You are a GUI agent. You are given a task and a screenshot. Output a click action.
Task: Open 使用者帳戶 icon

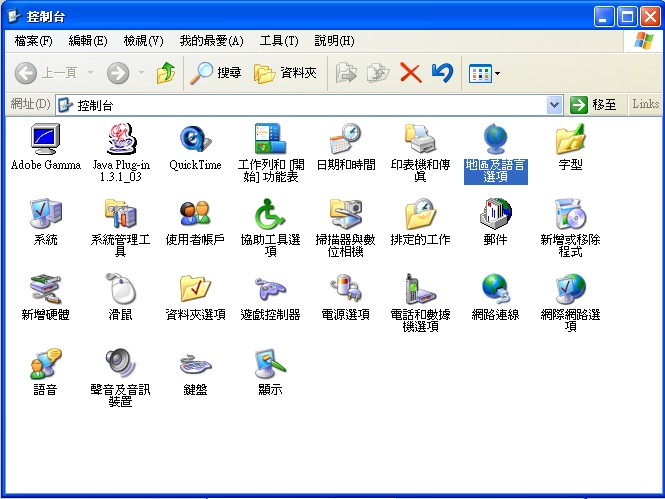point(195,214)
